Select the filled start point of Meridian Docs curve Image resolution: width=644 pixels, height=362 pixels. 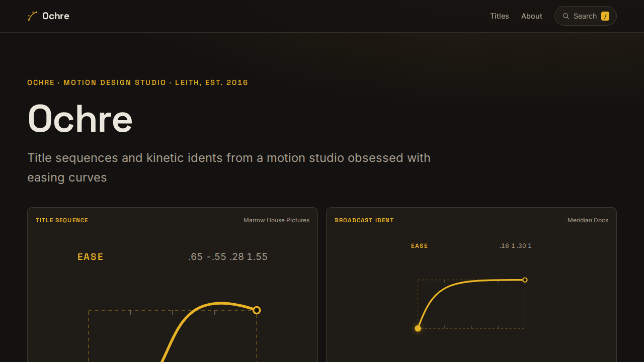point(418,328)
